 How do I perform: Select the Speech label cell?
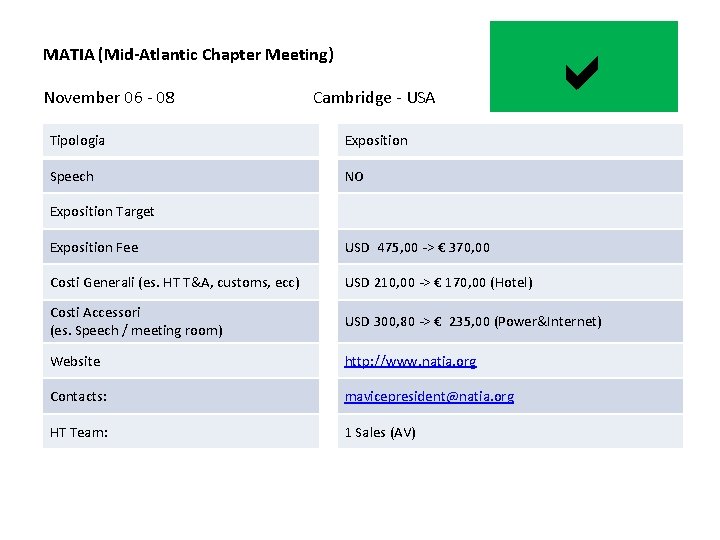(181, 176)
